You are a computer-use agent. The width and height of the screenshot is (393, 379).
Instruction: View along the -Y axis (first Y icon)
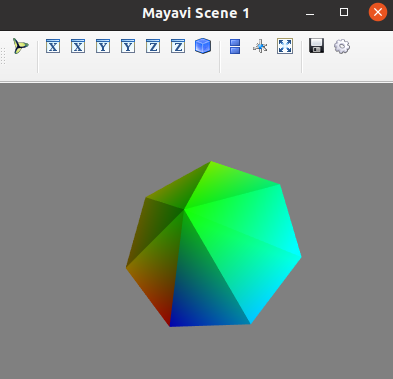[103, 46]
